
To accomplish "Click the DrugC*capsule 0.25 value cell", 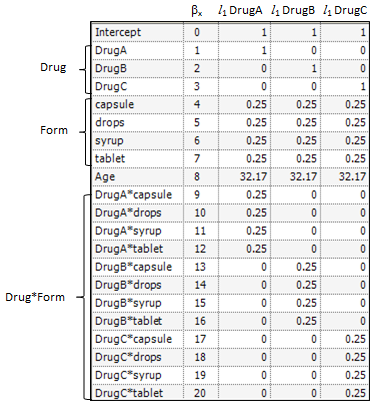I will click(355, 339).
